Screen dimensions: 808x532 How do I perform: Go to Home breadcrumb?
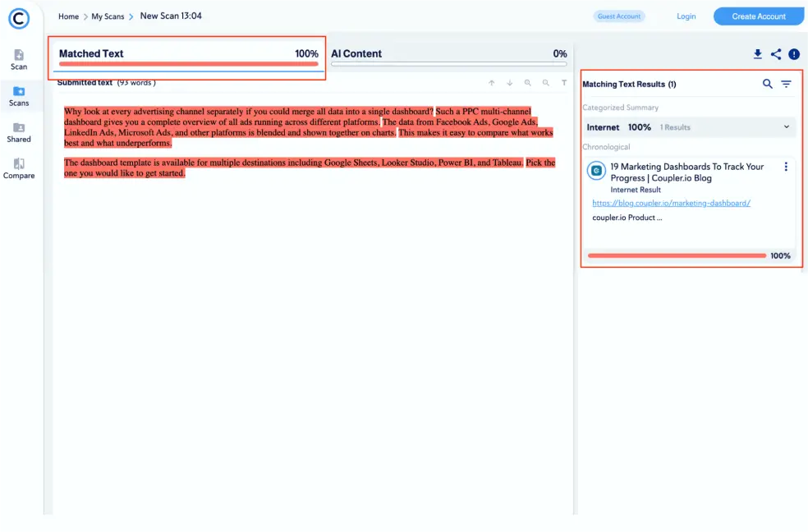click(68, 16)
